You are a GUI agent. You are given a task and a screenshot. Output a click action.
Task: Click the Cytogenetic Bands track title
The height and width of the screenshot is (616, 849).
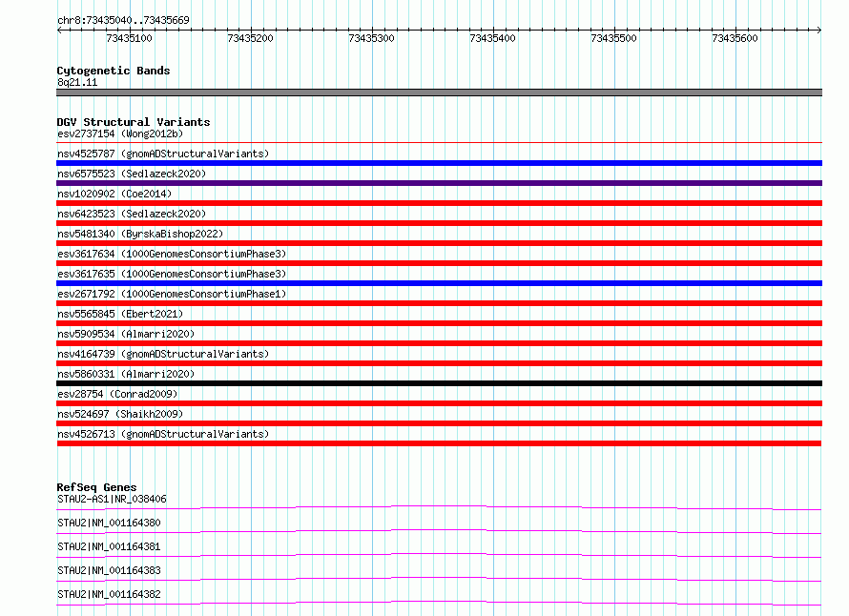pos(114,71)
